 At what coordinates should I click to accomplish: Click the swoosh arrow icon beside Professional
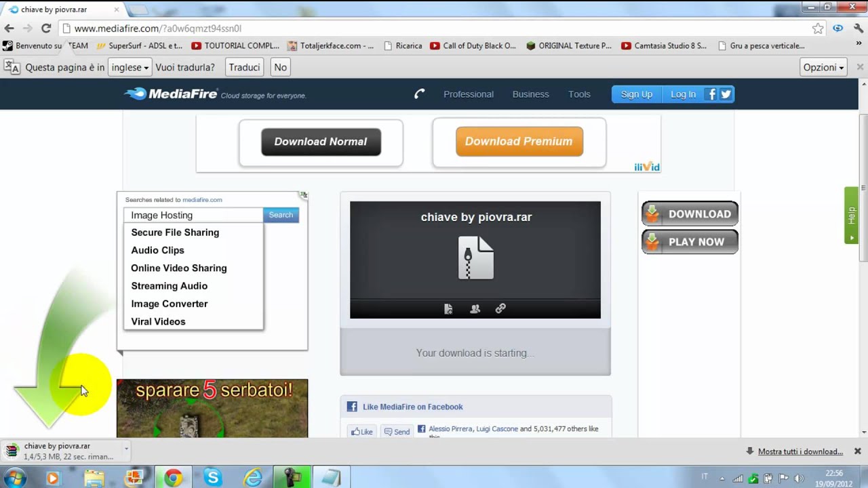pyautogui.click(x=419, y=94)
